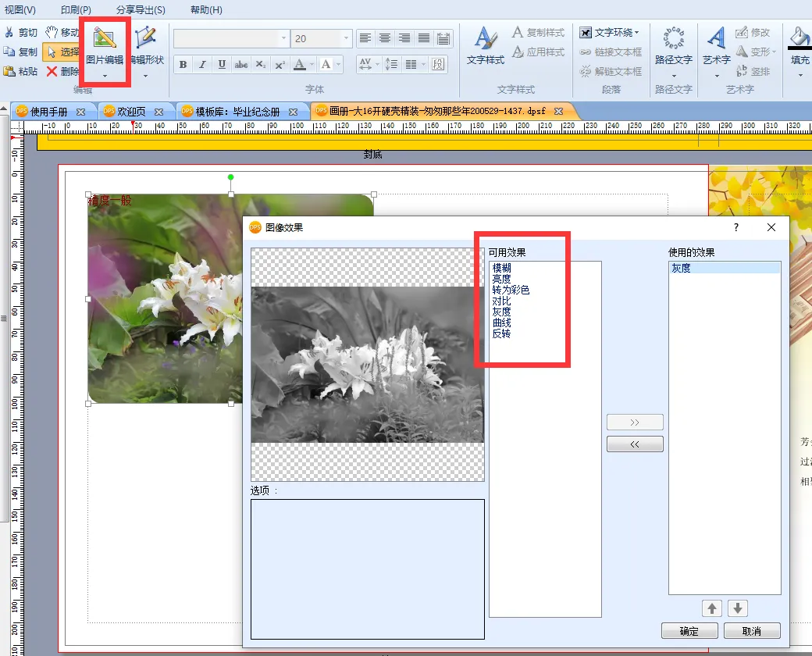Move selected effect up with the up arrow
The image size is (812, 656).
coord(711,608)
